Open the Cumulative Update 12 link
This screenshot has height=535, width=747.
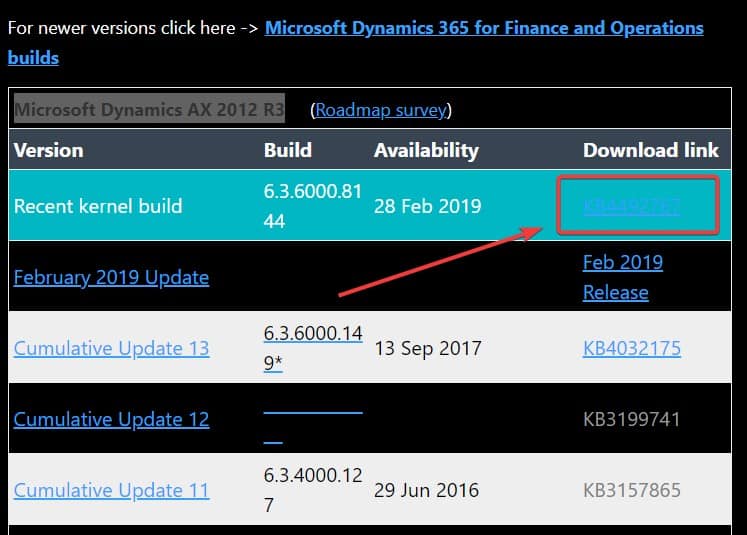click(111, 419)
